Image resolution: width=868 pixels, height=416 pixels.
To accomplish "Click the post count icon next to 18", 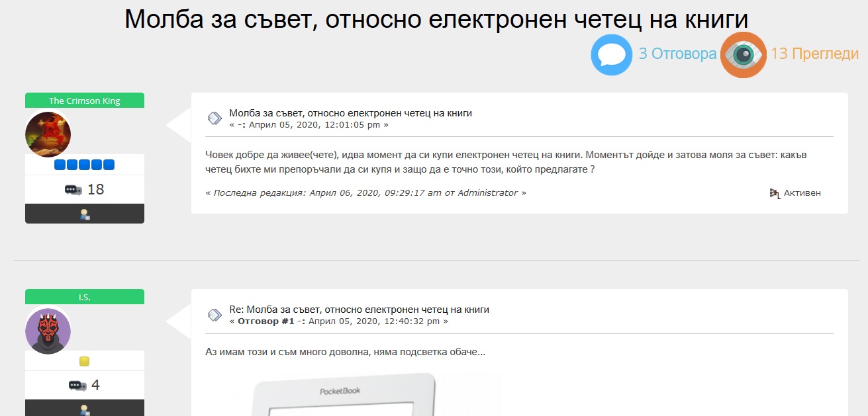I will coord(73,190).
